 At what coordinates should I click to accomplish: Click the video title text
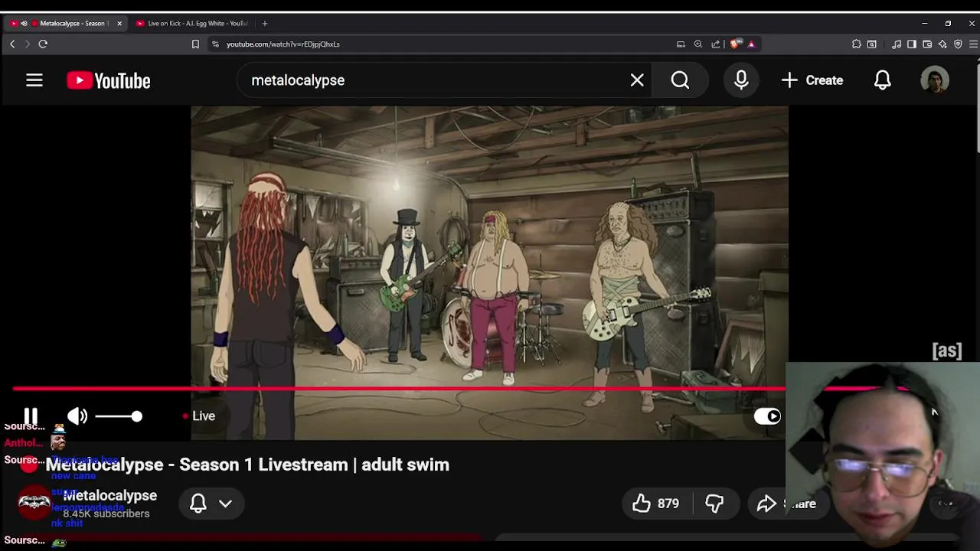pyautogui.click(x=247, y=465)
